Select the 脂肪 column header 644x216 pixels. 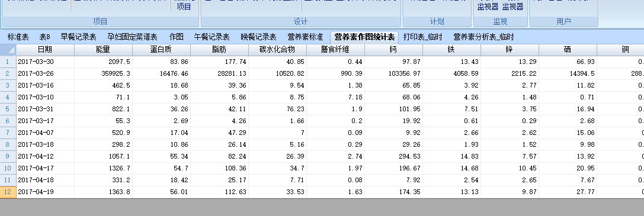(219, 50)
